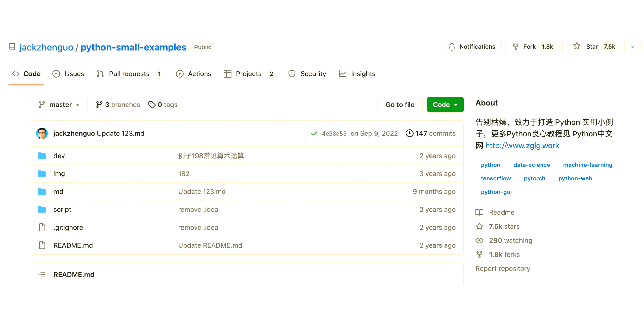This screenshot has height=314, width=644.
Task: Fork the repository using the Fork button
Action: click(534, 47)
